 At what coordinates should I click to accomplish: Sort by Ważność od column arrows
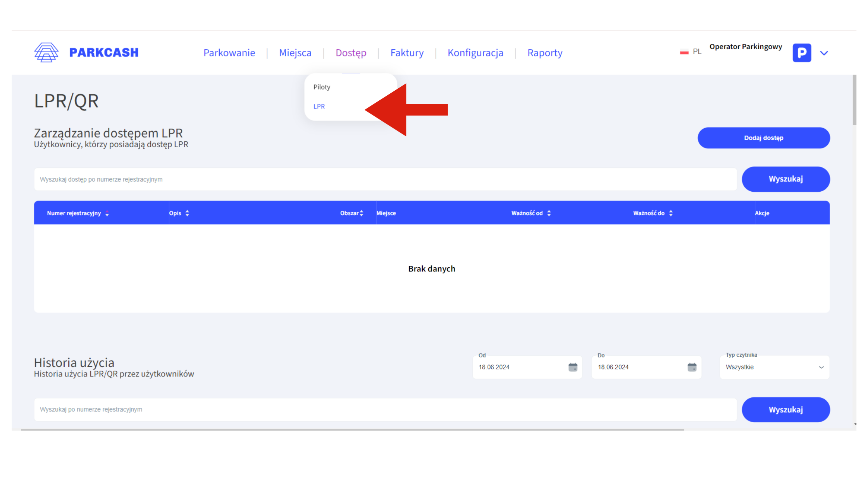coord(549,213)
